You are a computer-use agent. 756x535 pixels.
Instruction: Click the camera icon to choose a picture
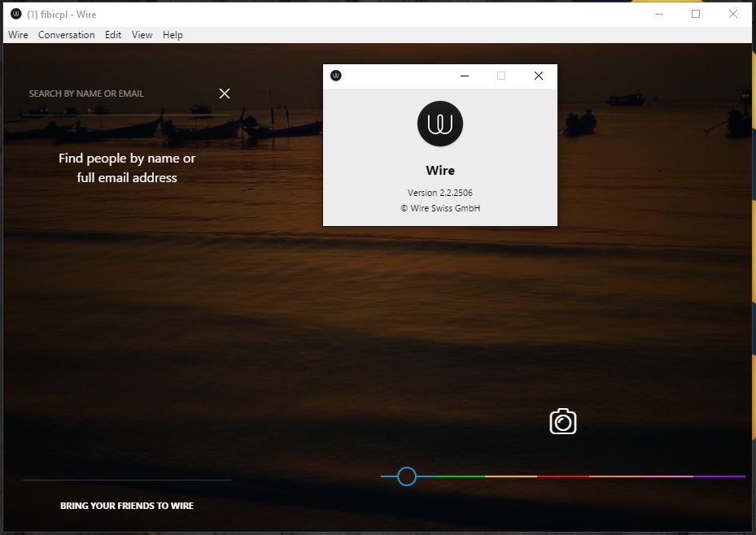pos(562,421)
